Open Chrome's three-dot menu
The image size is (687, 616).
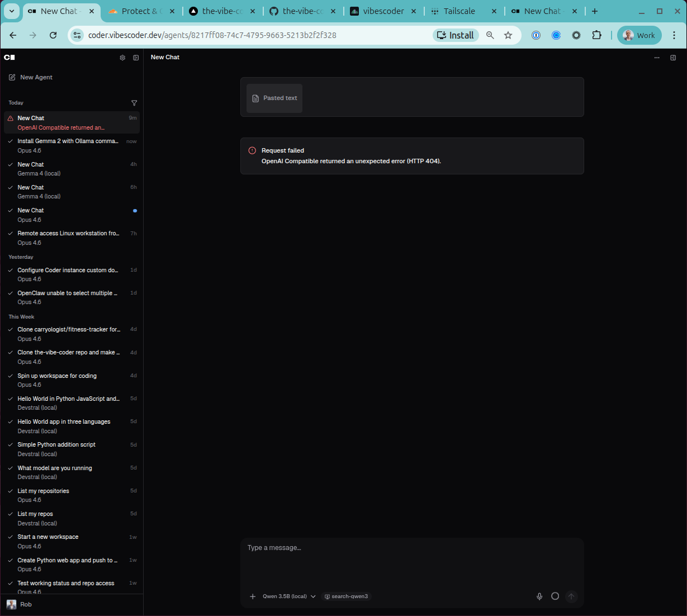[674, 35]
